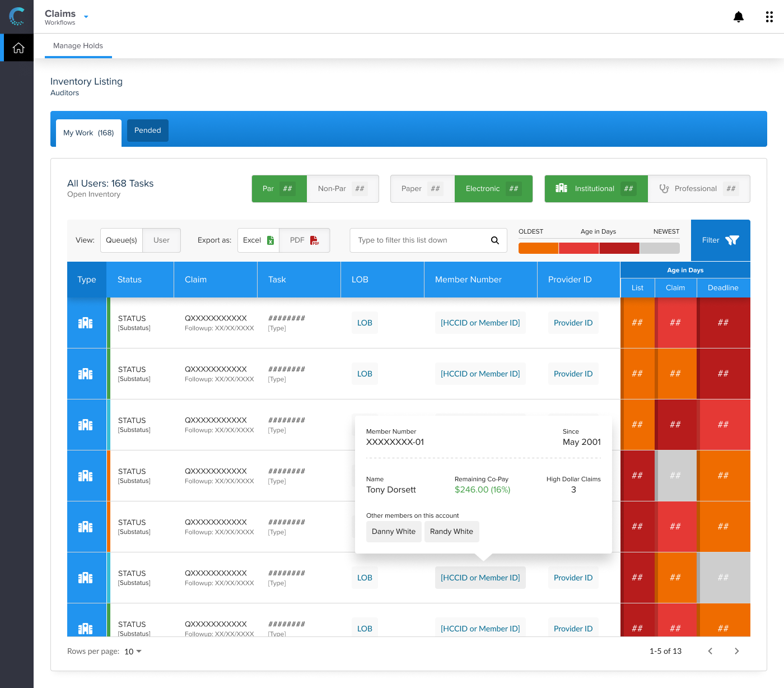Click the orange oldest age bar segment

coord(538,248)
